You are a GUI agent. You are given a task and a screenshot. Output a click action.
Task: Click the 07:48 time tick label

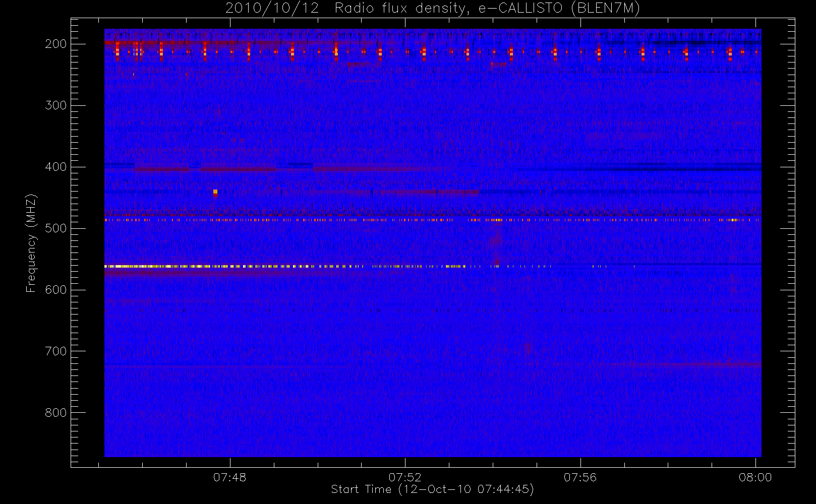click(x=229, y=477)
